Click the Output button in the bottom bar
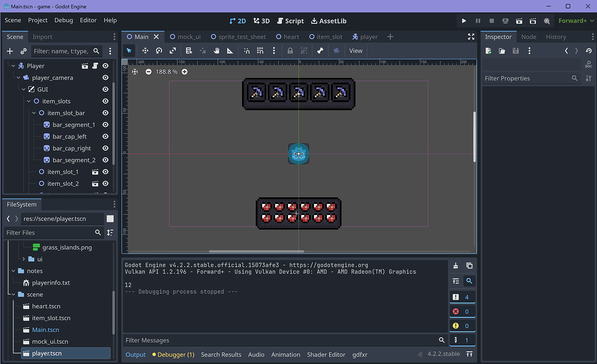The image size is (597, 364). pyautogui.click(x=135, y=354)
